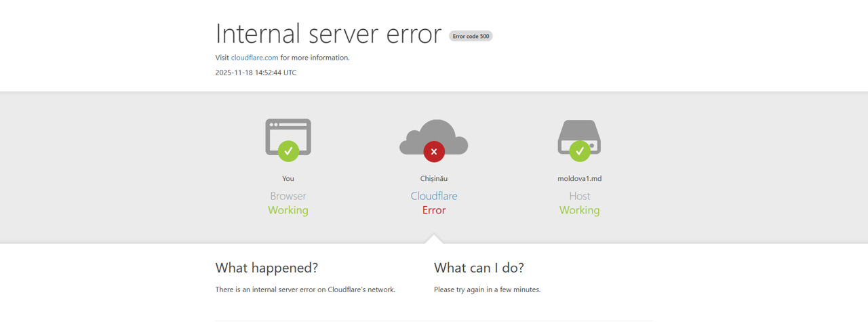Click the Error code 500 badge

click(x=471, y=36)
